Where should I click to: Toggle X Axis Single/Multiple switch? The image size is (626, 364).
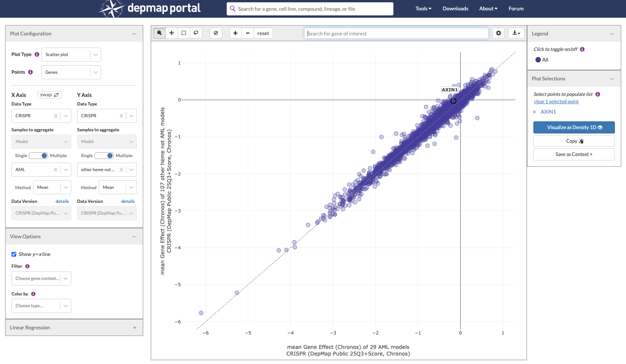coord(38,156)
